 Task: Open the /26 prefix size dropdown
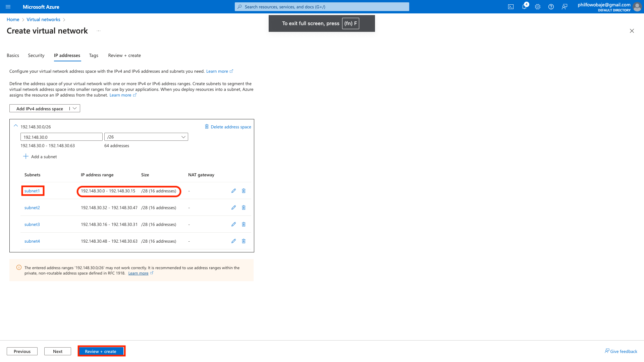[x=146, y=137]
